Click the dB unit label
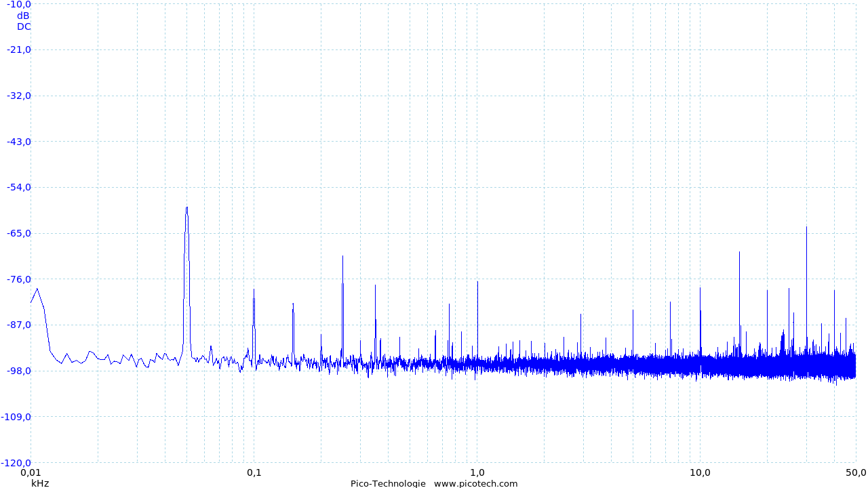The height and width of the screenshot is (488, 868). click(x=24, y=16)
